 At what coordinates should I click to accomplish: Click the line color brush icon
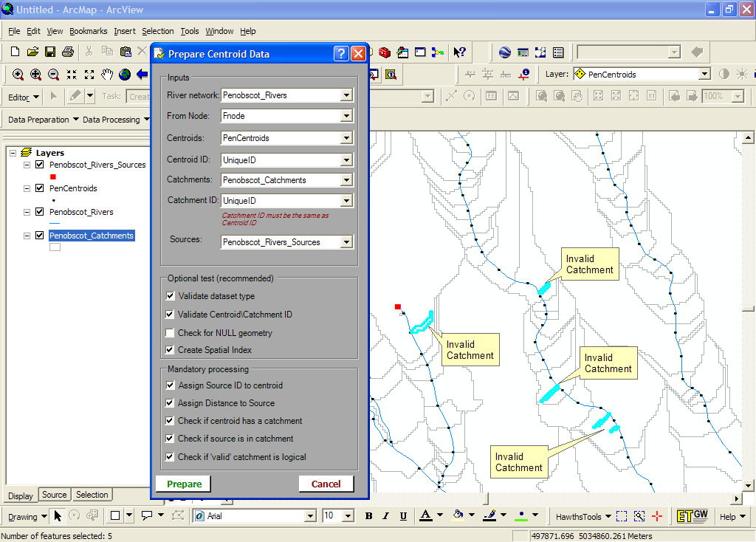coord(490,516)
